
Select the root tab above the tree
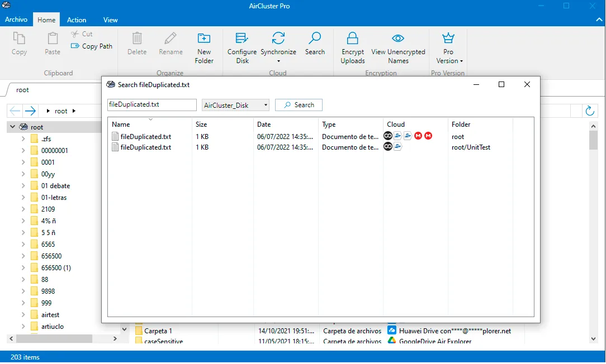pos(22,90)
